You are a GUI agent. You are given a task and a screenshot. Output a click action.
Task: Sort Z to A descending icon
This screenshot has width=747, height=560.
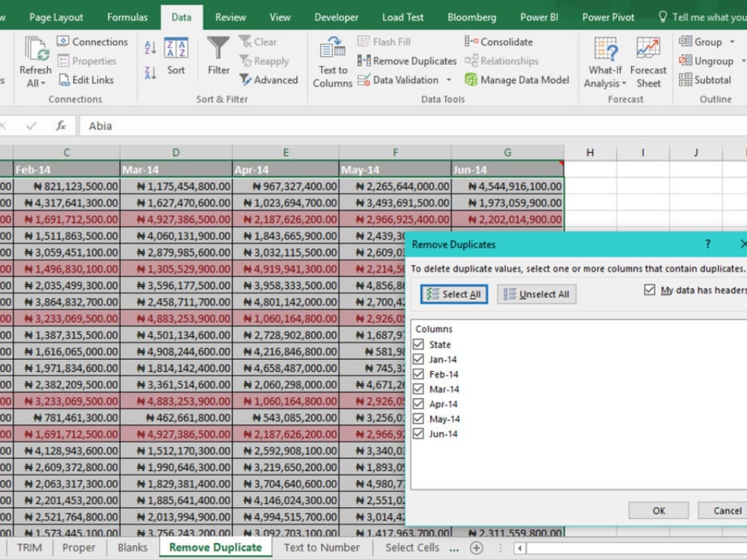(x=150, y=73)
